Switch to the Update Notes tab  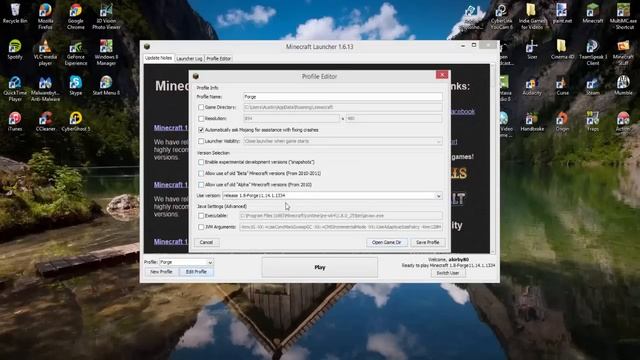(x=159, y=58)
